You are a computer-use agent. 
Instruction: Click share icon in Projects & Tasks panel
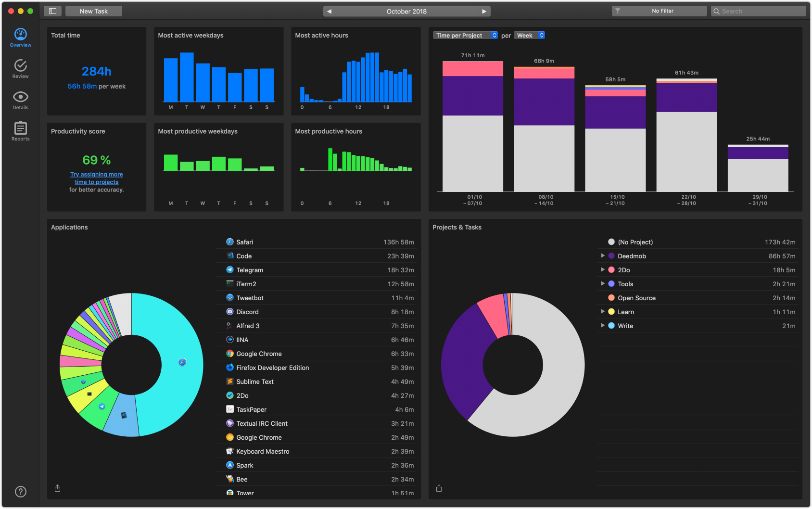tap(439, 488)
